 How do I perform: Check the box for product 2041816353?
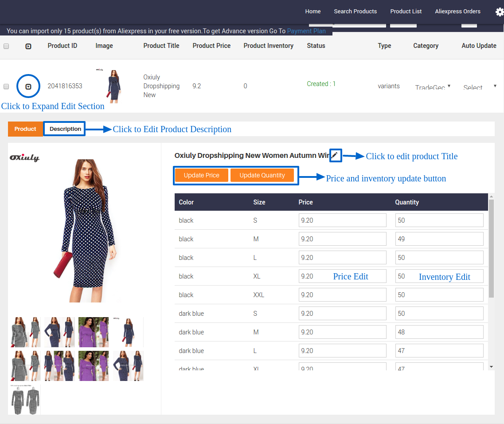tap(6, 86)
